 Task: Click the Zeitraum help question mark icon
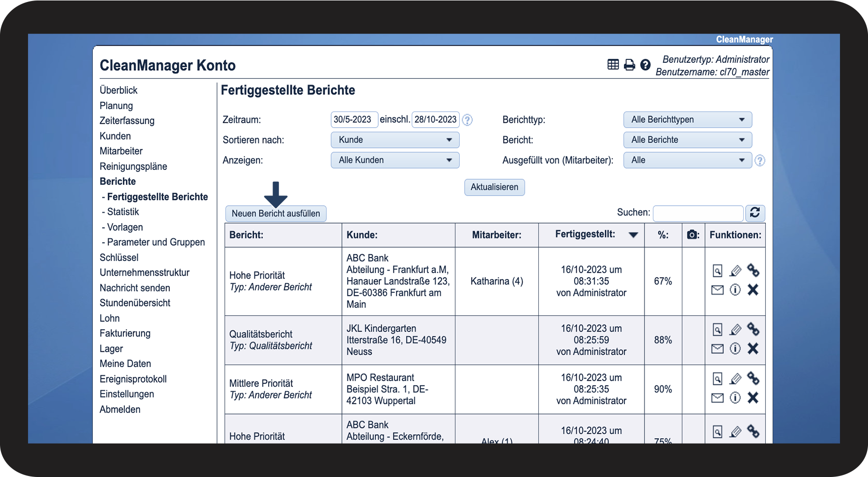click(468, 120)
